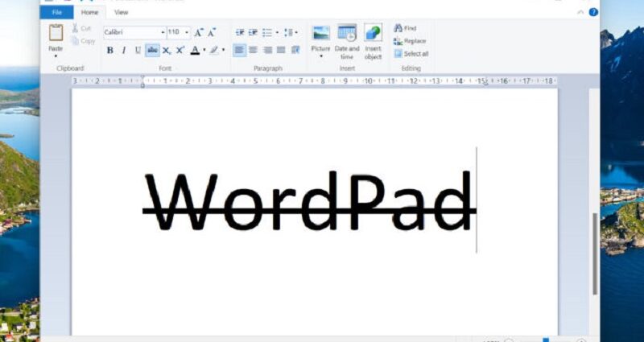Switch to the View tab
644x342 pixels.
click(x=122, y=12)
